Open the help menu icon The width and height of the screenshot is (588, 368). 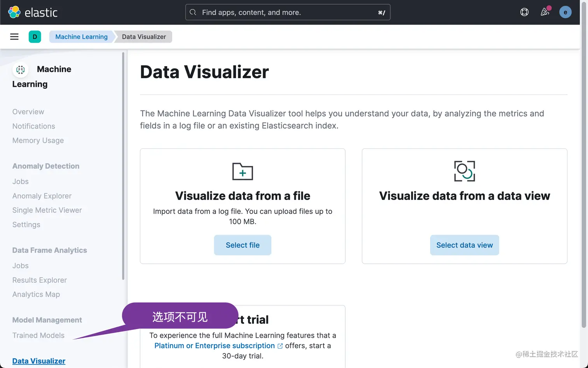tap(524, 12)
